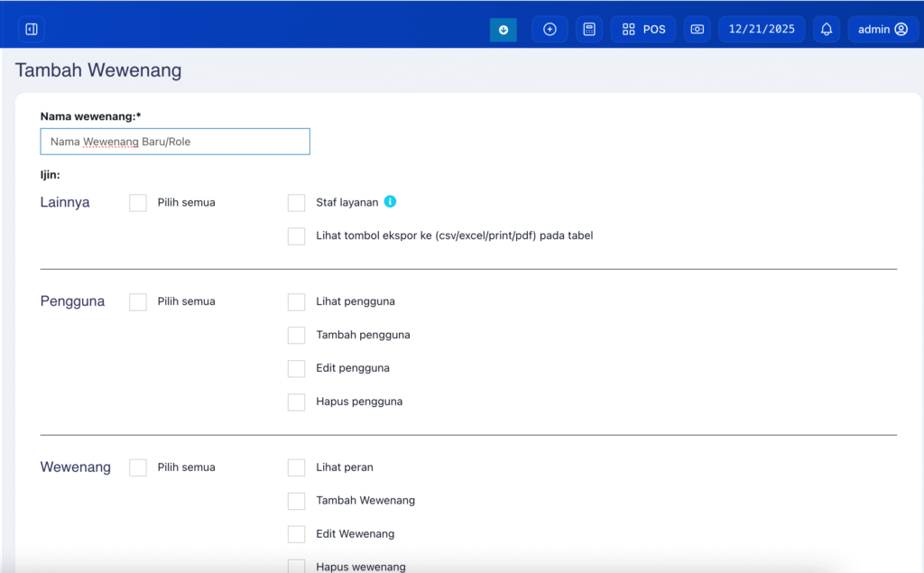Click the Nama wewenang input field
This screenshot has height=573, width=924.
175,142
